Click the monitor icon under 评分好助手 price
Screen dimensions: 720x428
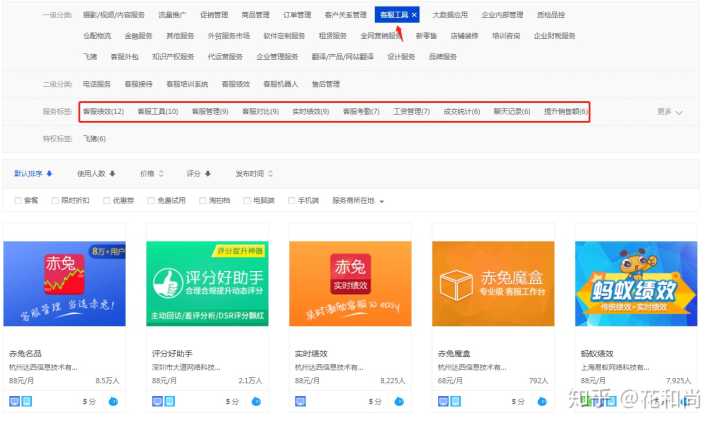pos(157,401)
